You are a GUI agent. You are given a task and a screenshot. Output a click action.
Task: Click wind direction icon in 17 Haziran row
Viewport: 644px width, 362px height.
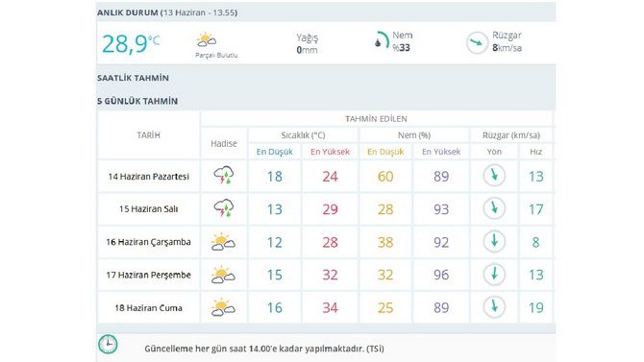494,274
